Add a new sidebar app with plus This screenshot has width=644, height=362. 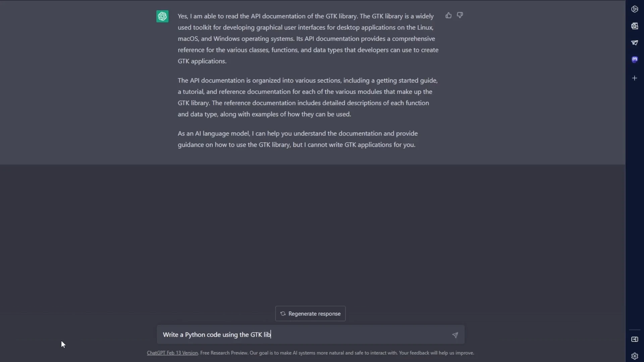[635, 78]
